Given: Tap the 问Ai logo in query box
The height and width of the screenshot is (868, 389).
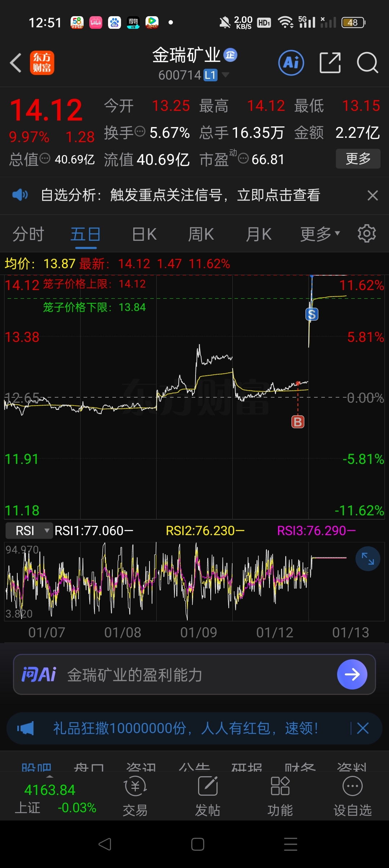Looking at the screenshot, I should 39,674.
